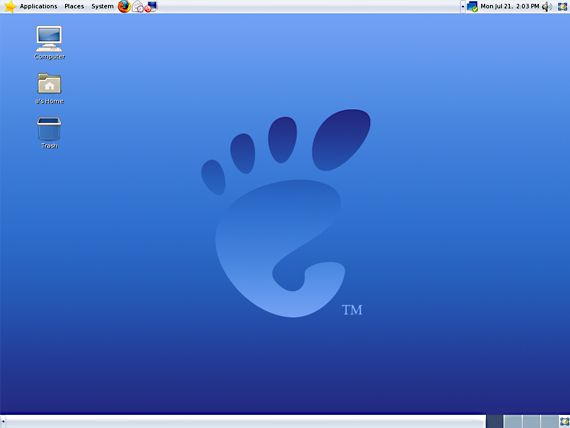Open the Applications menu

coord(38,6)
